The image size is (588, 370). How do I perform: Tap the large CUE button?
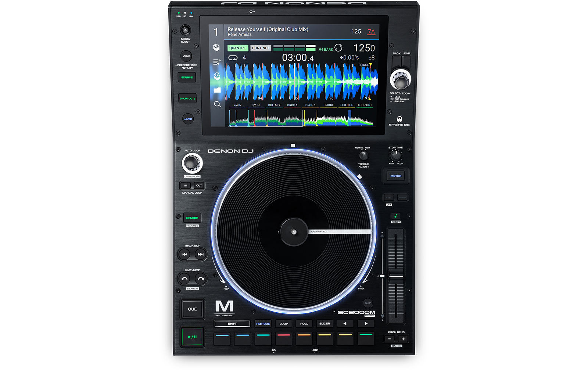[x=192, y=309]
